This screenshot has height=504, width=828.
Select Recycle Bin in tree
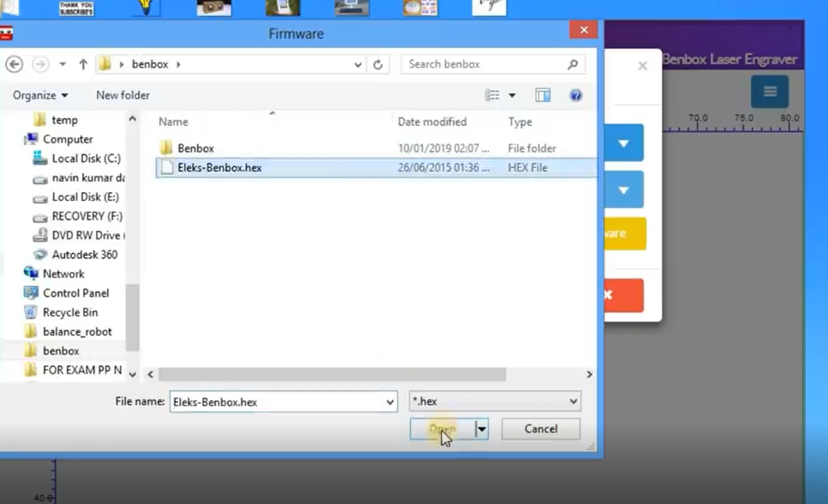(x=70, y=313)
